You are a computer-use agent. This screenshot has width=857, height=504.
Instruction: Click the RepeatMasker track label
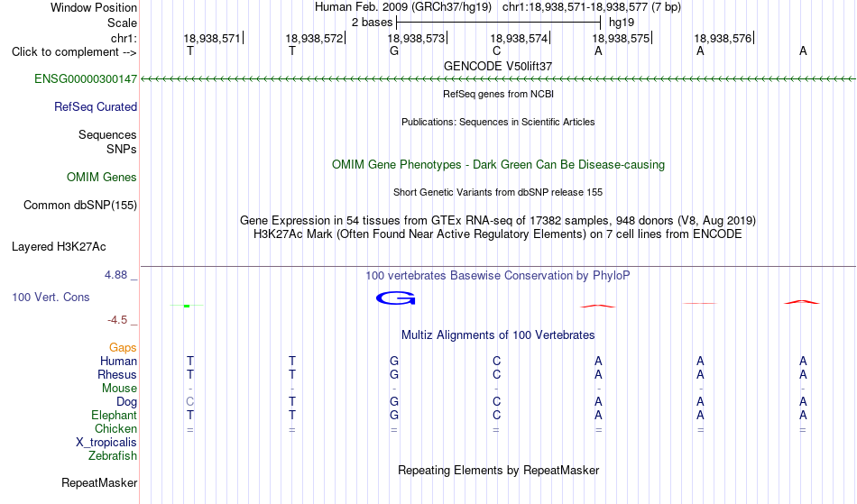pos(99,482)
